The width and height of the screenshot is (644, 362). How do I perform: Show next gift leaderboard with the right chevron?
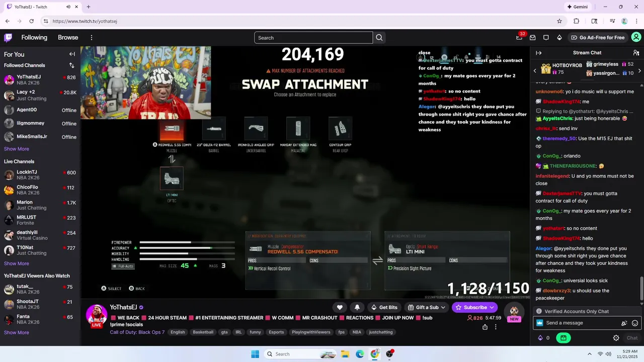(639, 71)
